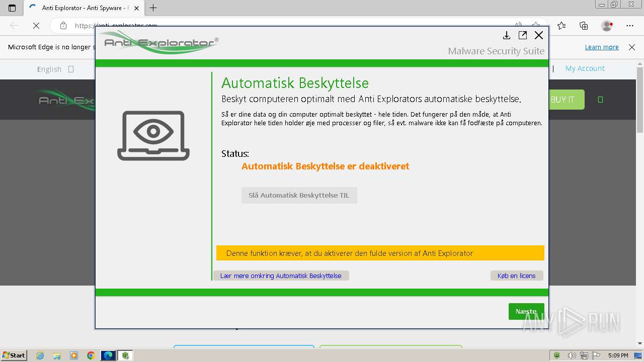This screenshot has width=644, height=362.
Task: Click the yellow full-version requirement banner
Action: tap(380, 253)
